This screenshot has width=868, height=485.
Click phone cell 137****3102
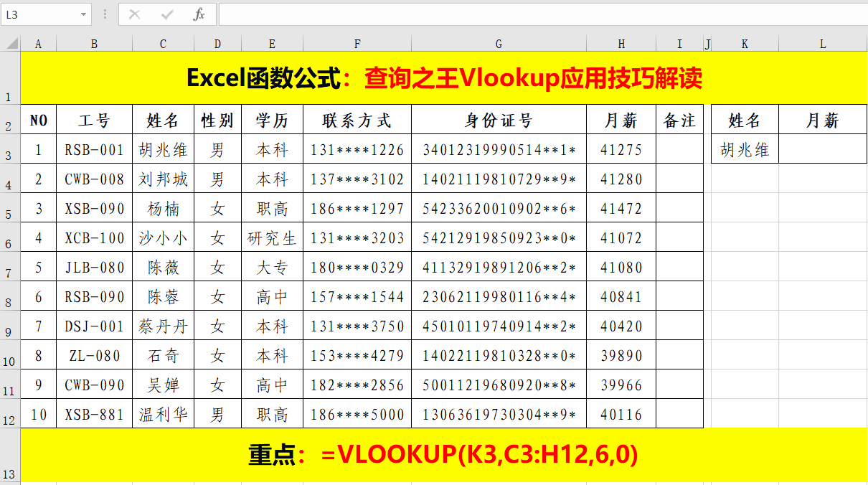click(357, 179)
